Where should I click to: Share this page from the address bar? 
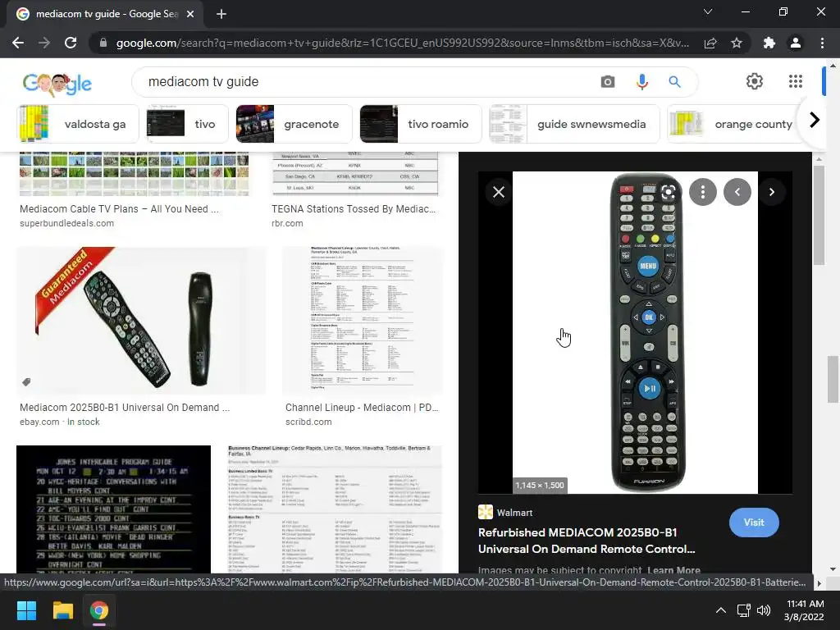pyautogui.click(x=710, y=43)
